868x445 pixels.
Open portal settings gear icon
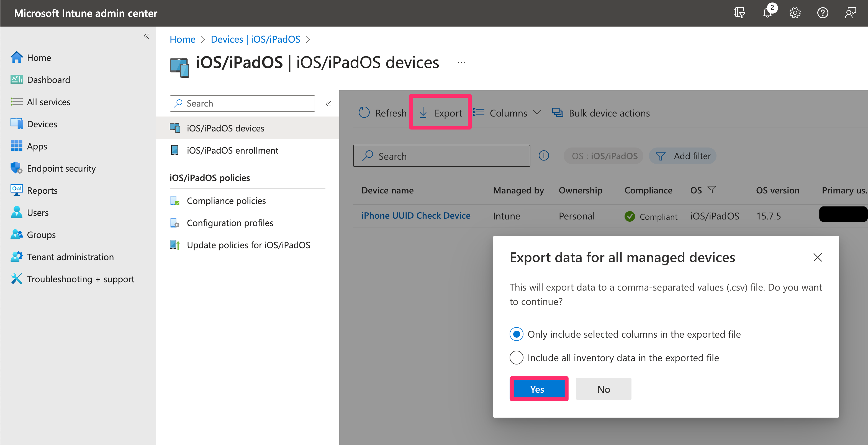pos(795,13)
